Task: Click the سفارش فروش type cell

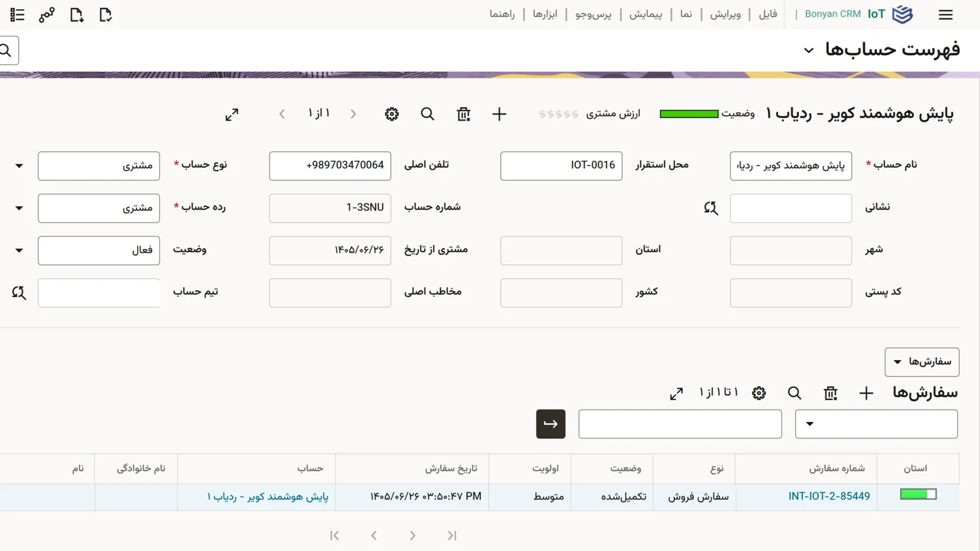Action: 695,497
